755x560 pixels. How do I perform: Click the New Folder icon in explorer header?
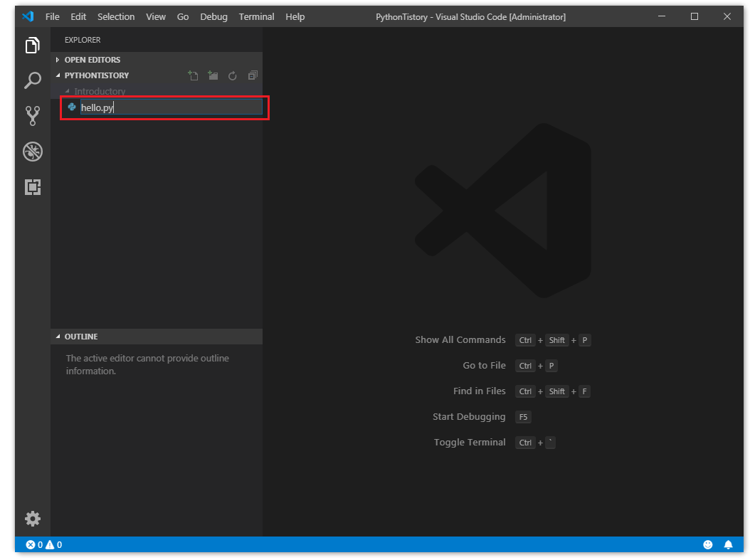(x=213, y=75)
